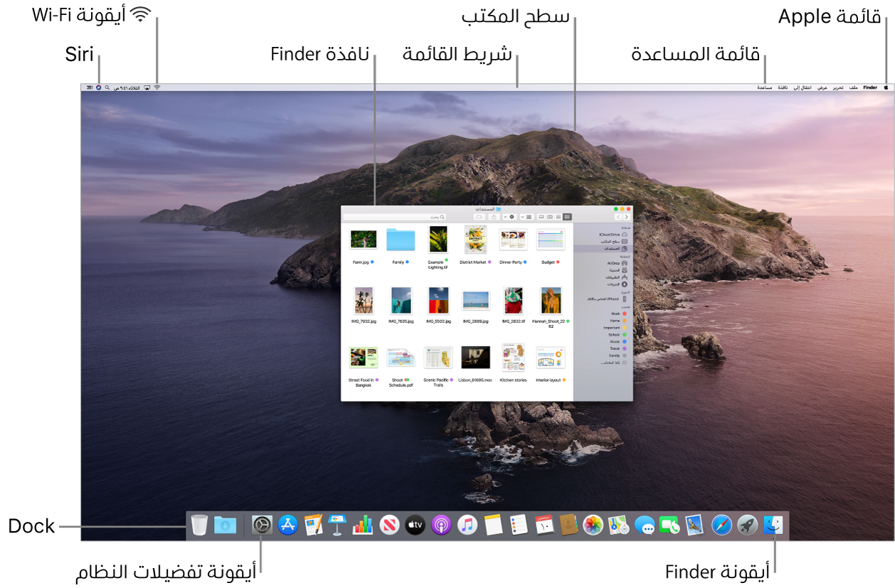
Task: Open the tags dropdown in Finder toolbar
Action: pyautogui.click(x=480, y=217)
